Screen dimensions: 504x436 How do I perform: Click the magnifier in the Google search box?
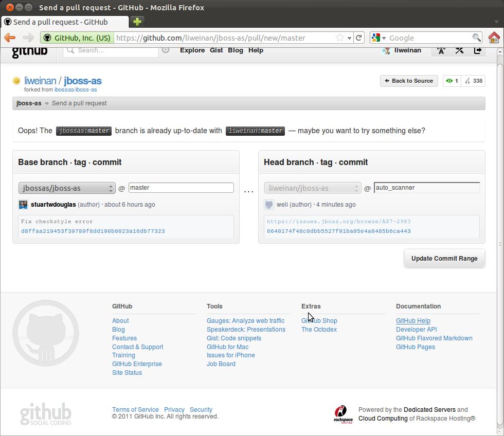coord(477,38)
